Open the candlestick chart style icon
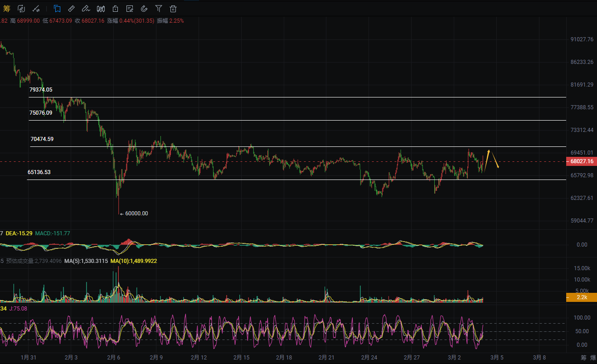The height and width of the screenshot is (364, 597). tap(101, 8)
